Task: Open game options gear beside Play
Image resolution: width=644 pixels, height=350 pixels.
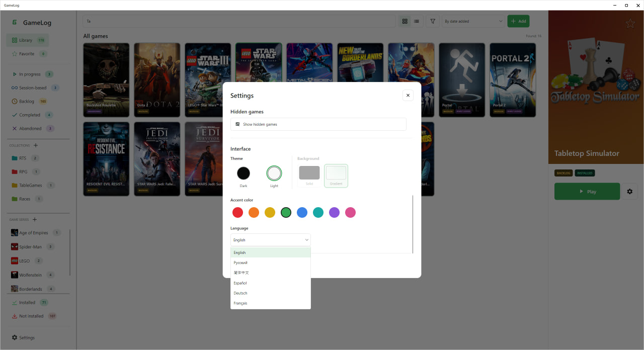Action: click(630, 192)
